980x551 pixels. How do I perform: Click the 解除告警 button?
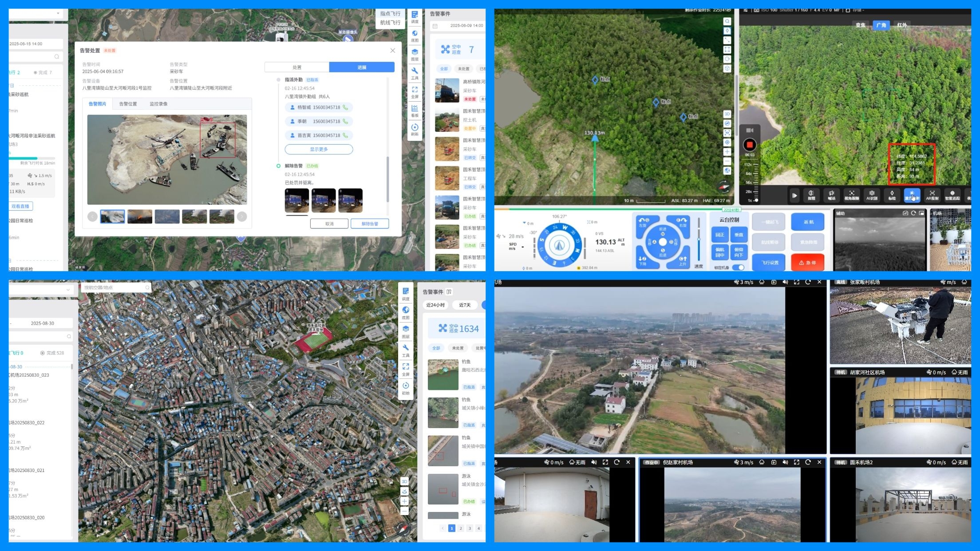click(x=369, y=224)
